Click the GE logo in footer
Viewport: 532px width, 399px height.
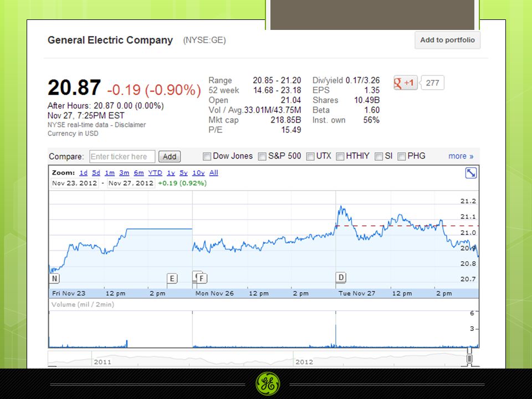pos(268,383)
